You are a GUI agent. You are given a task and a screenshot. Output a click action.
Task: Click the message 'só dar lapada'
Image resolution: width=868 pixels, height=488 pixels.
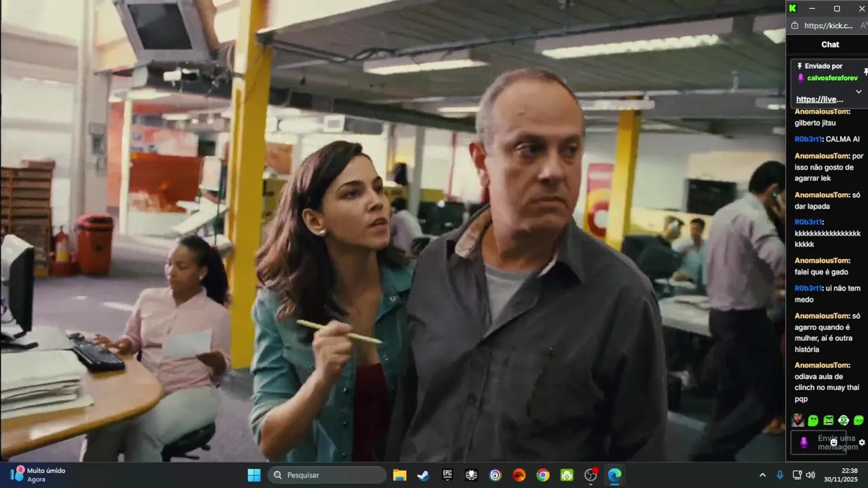[x=828, y=201]
